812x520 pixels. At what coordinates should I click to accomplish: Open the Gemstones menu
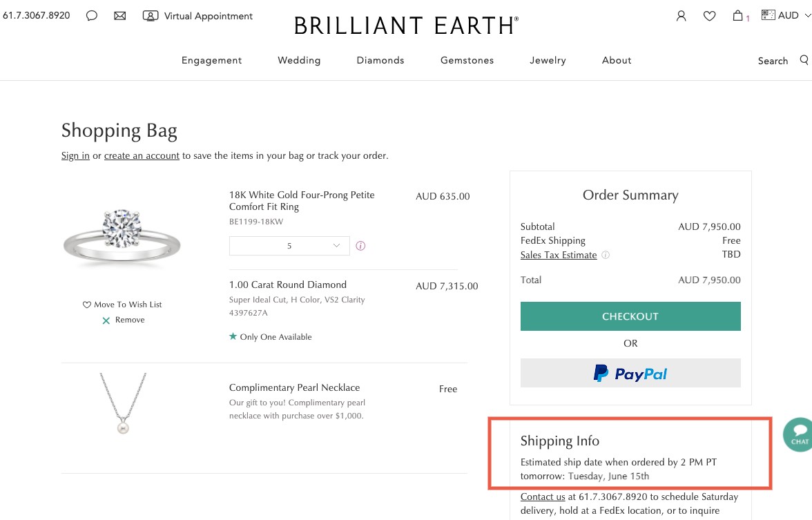pos(467,61)
